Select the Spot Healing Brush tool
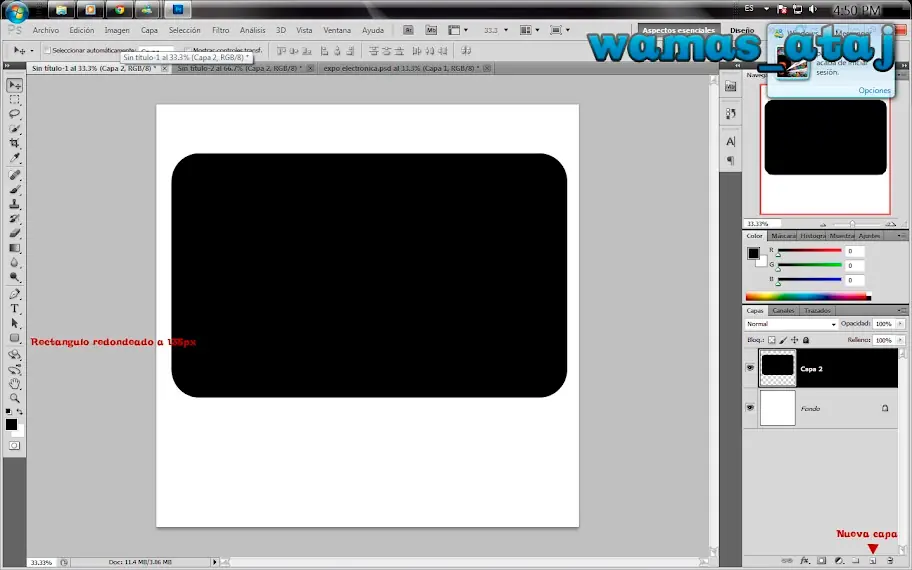Image resolution: width=912 pixels, height=570 pixels. click(15, 175)
